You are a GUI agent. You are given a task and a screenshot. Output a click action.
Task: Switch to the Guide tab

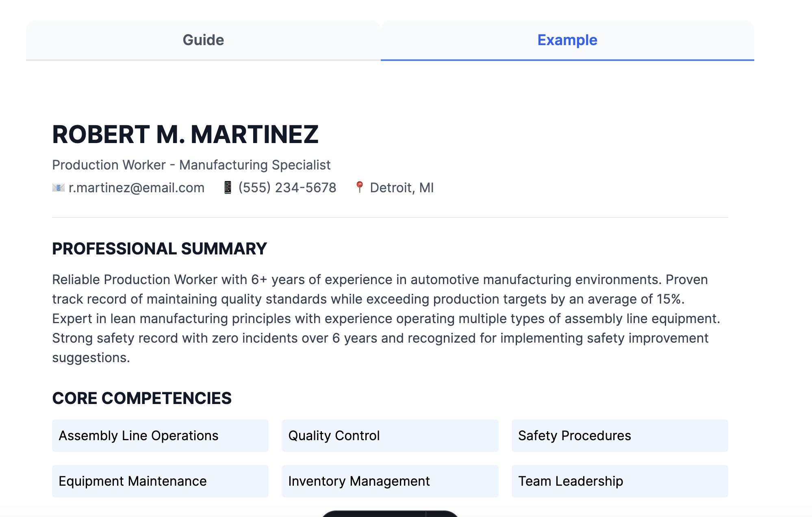[203, 40]
